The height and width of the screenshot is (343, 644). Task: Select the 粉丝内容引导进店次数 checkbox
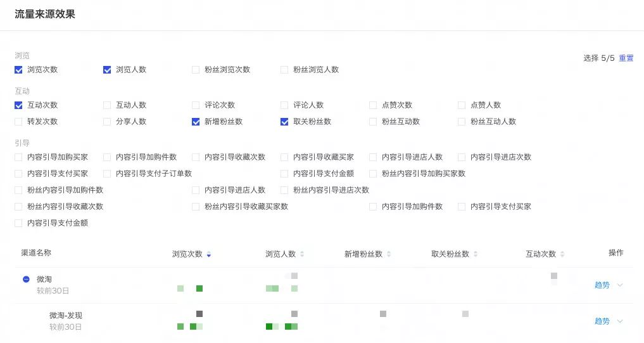tap(284, 190)
